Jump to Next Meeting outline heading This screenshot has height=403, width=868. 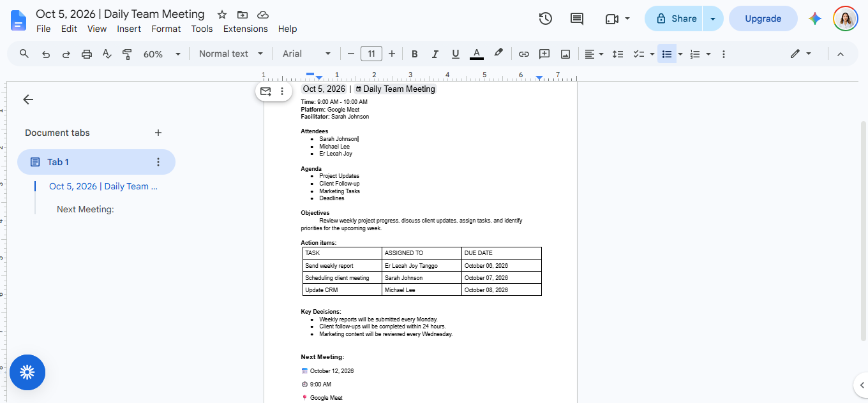(x=86, y=209)
